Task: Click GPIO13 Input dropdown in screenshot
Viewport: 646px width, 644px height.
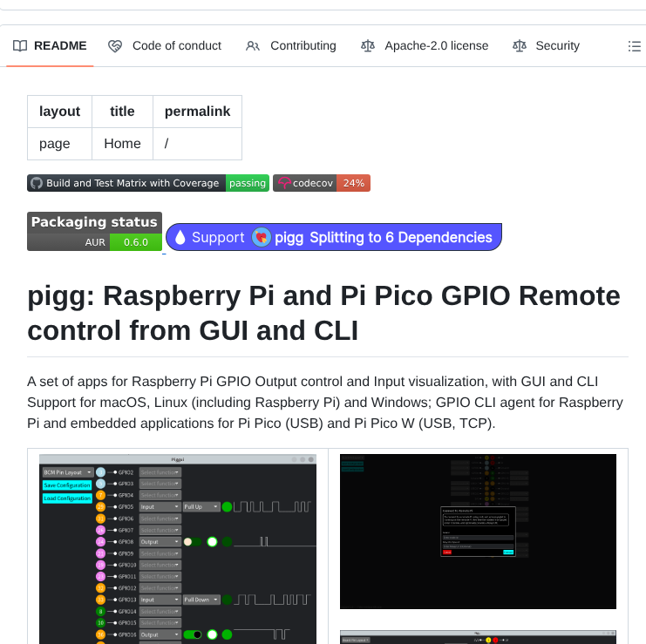Action: click(x=160, y=600)
